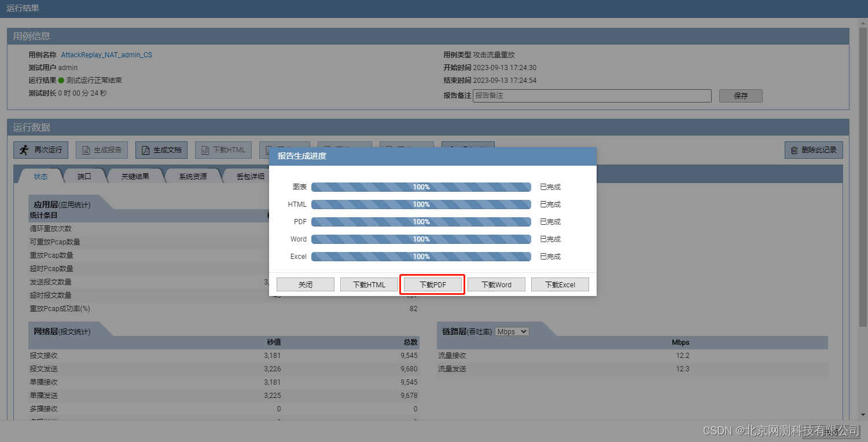The height and width of the screenshot is (442, 868).
Task: Click 下载HTML in the progress dialog
Action: (x=369, y=284)
